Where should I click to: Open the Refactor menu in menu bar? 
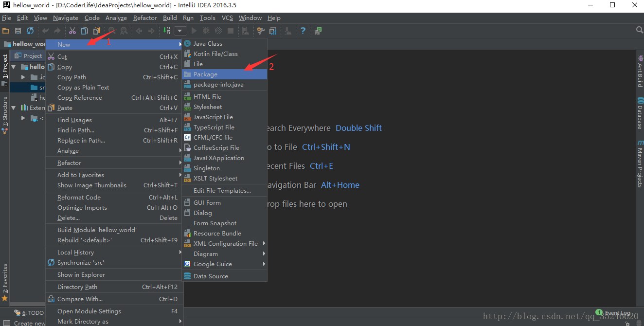[145, 18]
